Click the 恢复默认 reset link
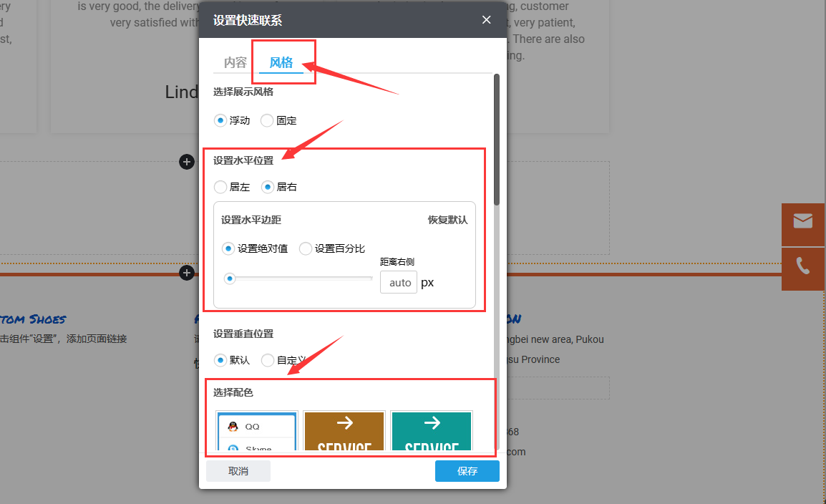 (x=447, y=220)
